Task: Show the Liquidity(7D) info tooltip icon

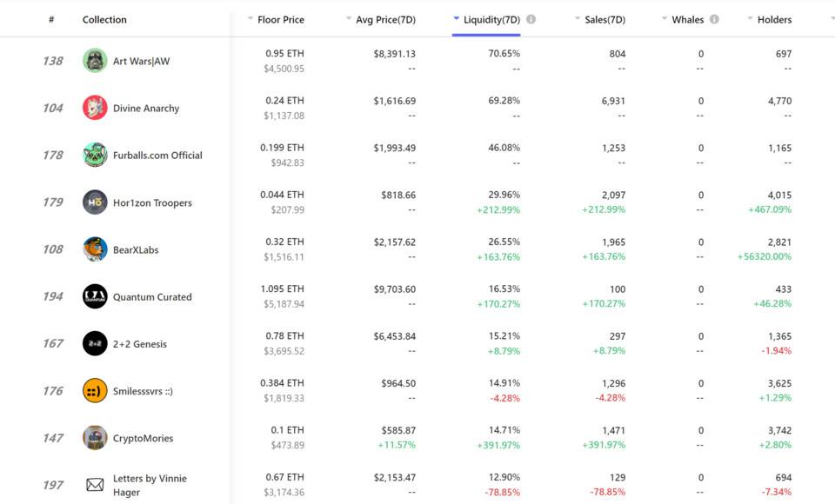Action: coord(531,19)
